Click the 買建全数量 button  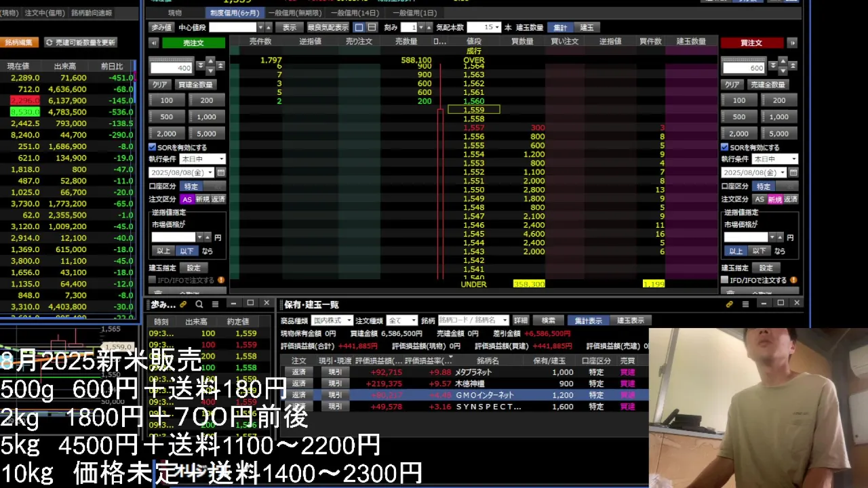coord(195,85)
